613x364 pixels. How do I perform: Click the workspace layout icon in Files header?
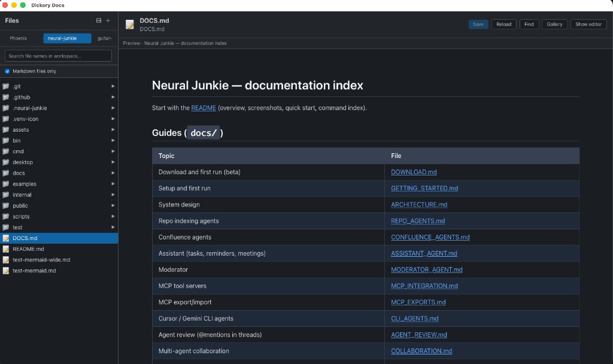pos(99,21)
